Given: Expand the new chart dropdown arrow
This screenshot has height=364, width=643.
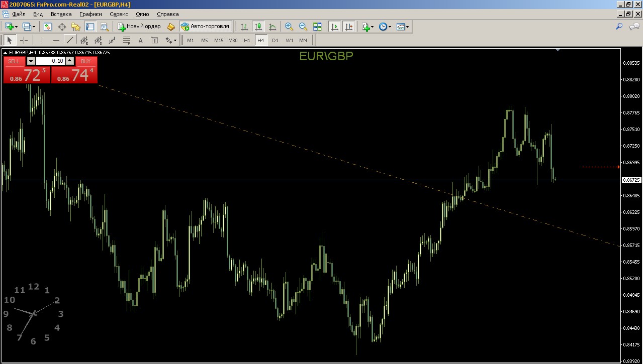Looking at the screenshot, I should 17,27.
